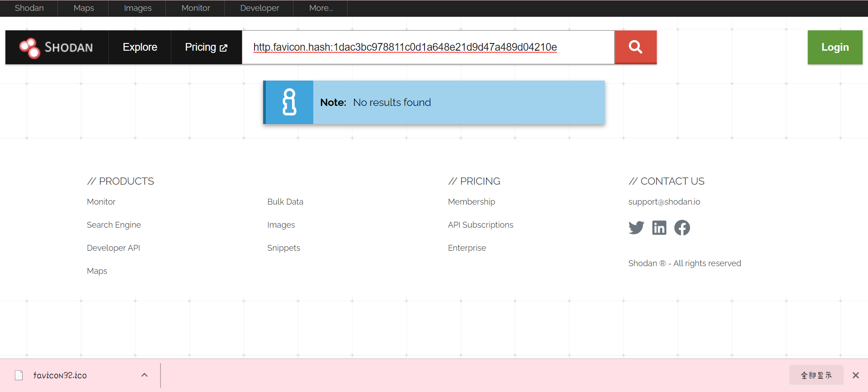Open the More... menu in the top bar
The height and width of the screenshot is (392, 868).
pos(321,8)
